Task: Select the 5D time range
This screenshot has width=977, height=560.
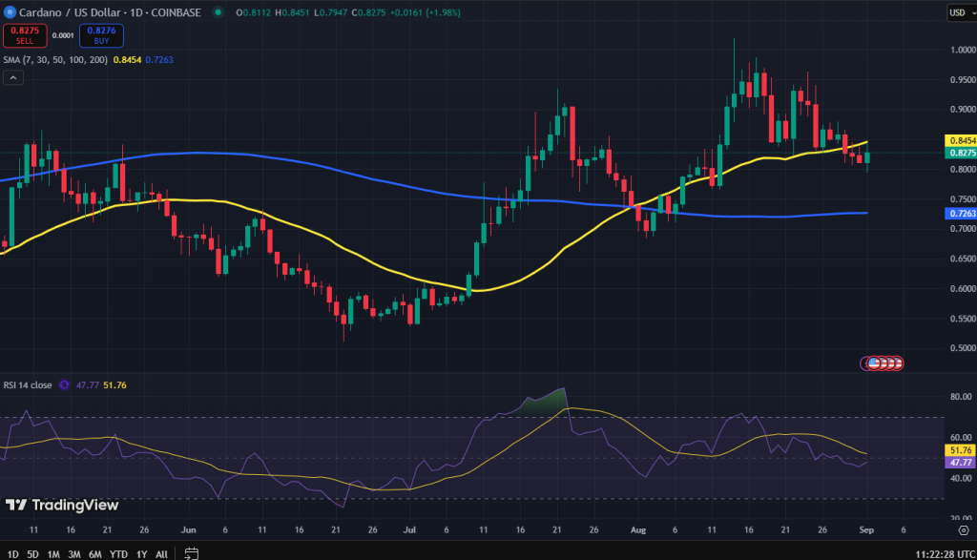Action: 33,553
